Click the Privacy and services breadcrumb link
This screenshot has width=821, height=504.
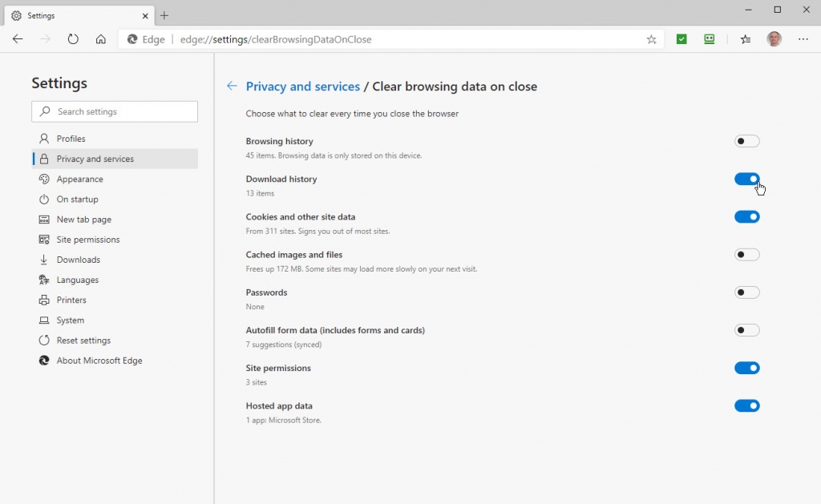tap(302, 87)
